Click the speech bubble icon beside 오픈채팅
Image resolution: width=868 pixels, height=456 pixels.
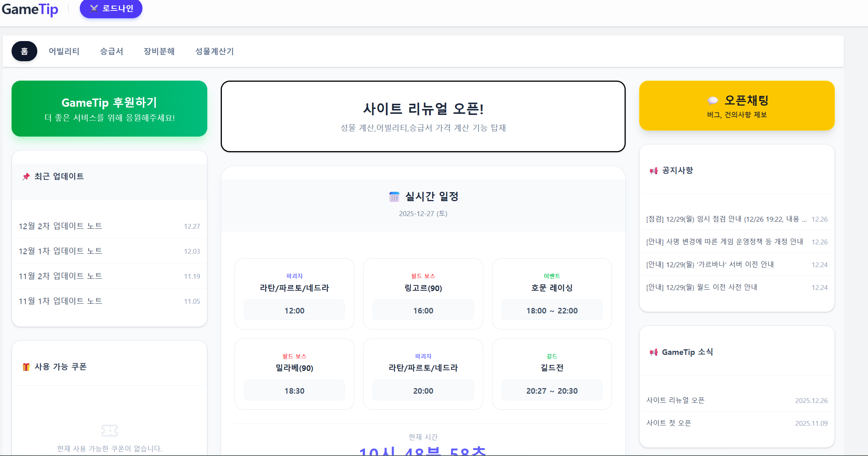tap(713, 100)
